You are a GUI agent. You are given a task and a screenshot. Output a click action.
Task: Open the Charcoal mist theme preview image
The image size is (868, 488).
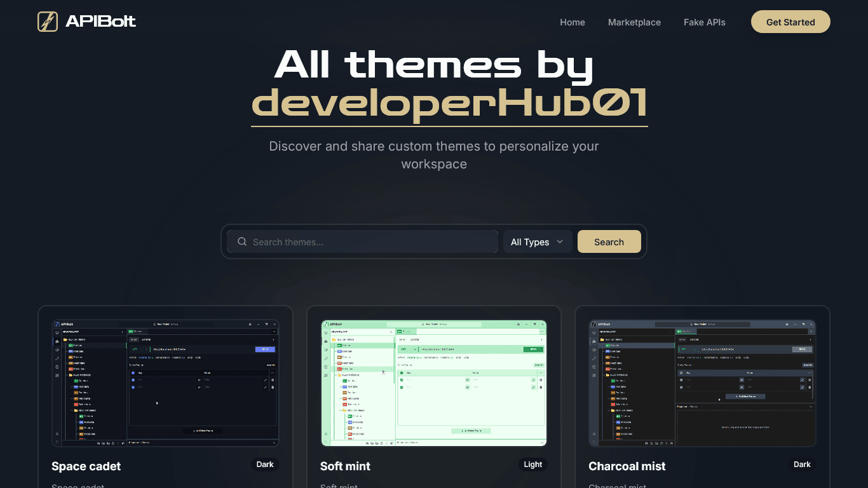pos(702,383)
